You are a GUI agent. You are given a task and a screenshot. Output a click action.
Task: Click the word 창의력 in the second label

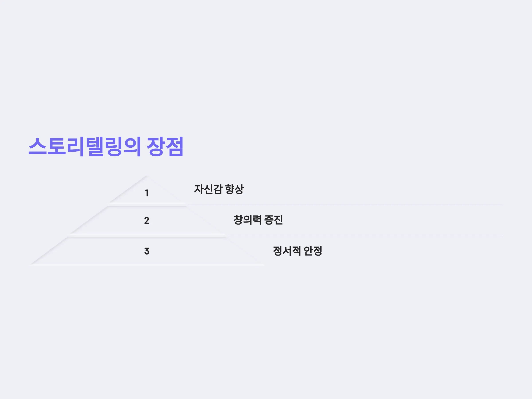[x=247, y=220]
